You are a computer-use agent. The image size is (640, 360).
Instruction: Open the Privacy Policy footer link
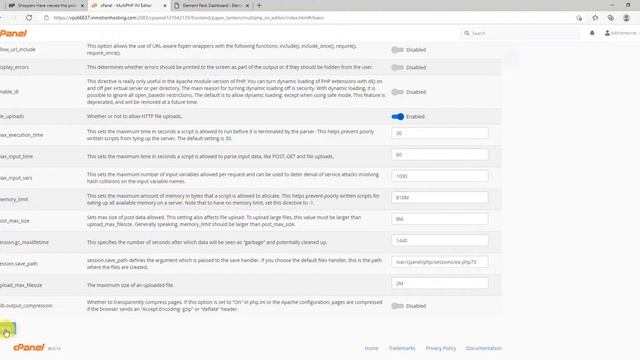[x=440, y=348]
